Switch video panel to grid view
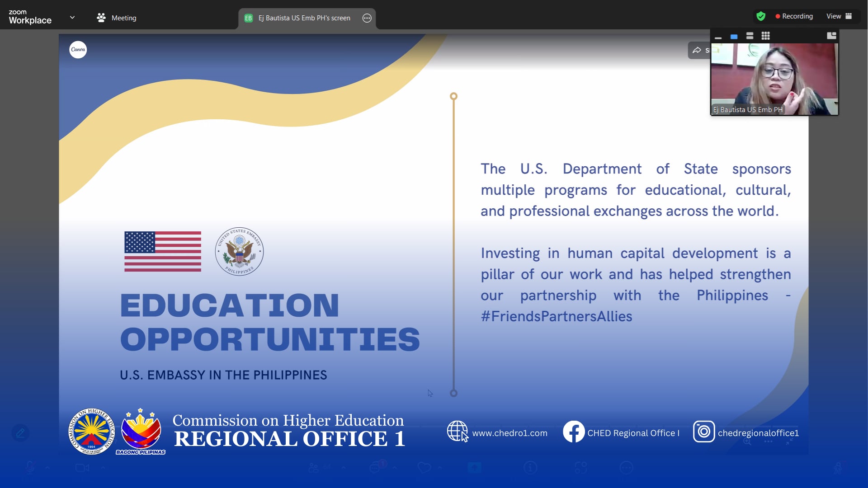The image size is (868, 488). click(765, 36)
